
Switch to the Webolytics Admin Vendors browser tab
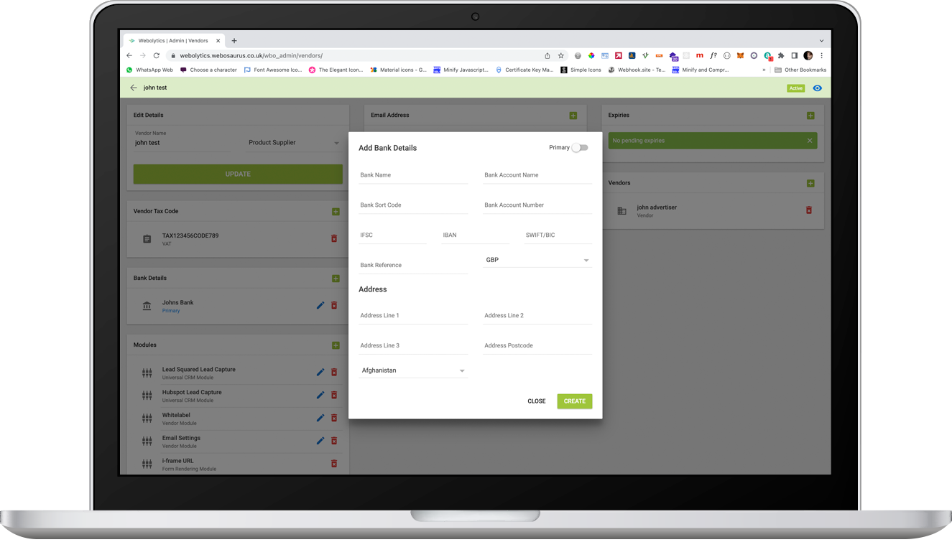[x=172, y=40]
